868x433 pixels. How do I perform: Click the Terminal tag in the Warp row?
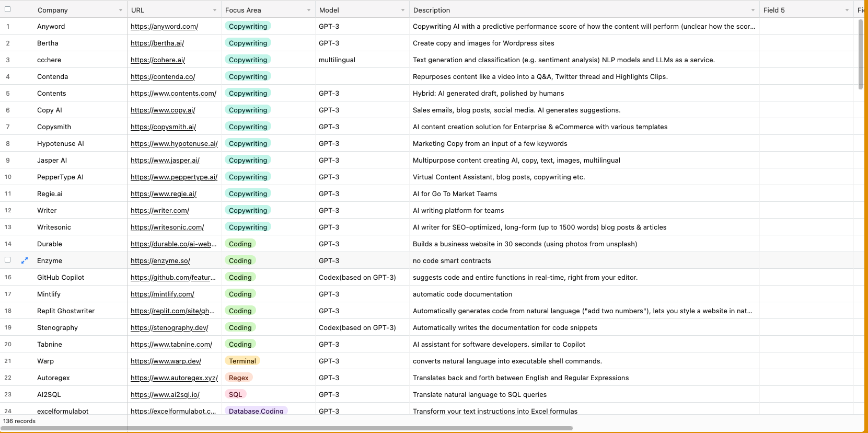[242, 361]
